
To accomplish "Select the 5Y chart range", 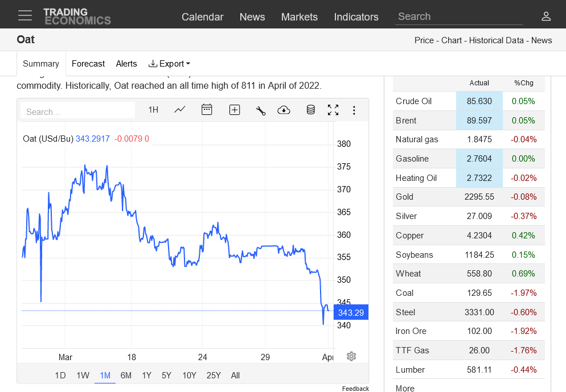I will (166, 376).
